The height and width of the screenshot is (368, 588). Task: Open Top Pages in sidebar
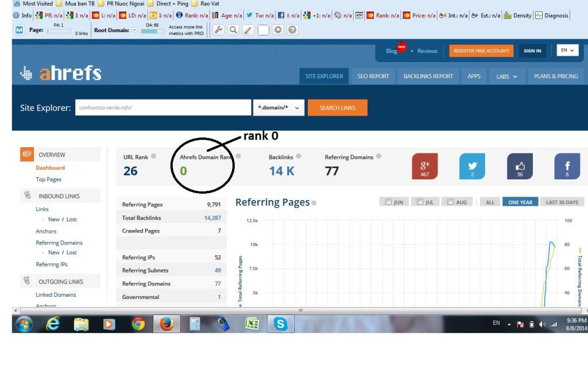(48, 179)
